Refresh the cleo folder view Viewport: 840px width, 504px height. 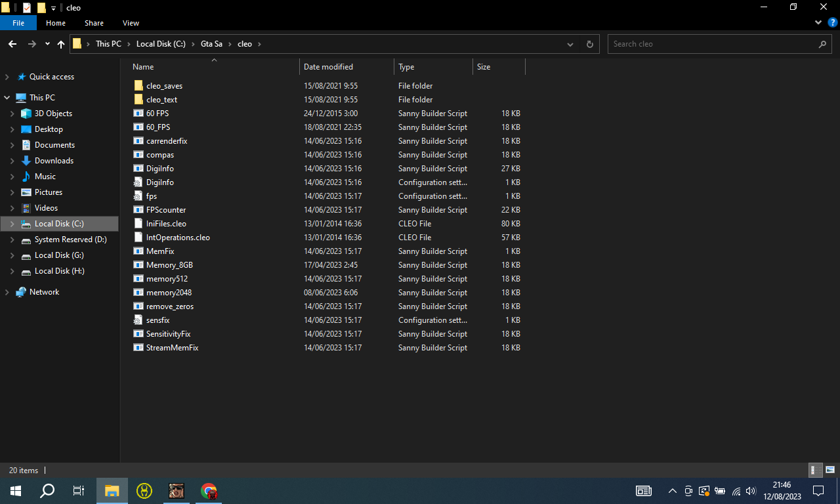589,44
